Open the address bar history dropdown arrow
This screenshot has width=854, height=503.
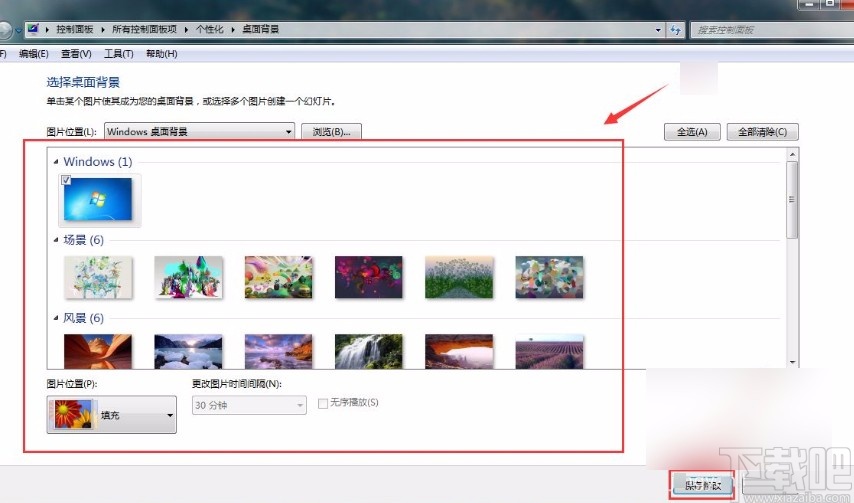point(658,30)
